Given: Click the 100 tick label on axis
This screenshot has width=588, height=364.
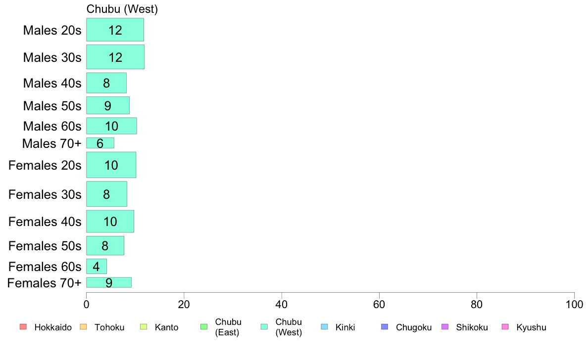Looking at the screenshot, I should [x=574, y=304].
